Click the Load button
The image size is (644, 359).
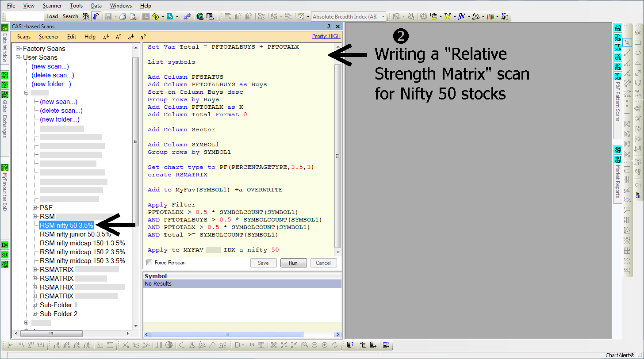tap(52, 16)
